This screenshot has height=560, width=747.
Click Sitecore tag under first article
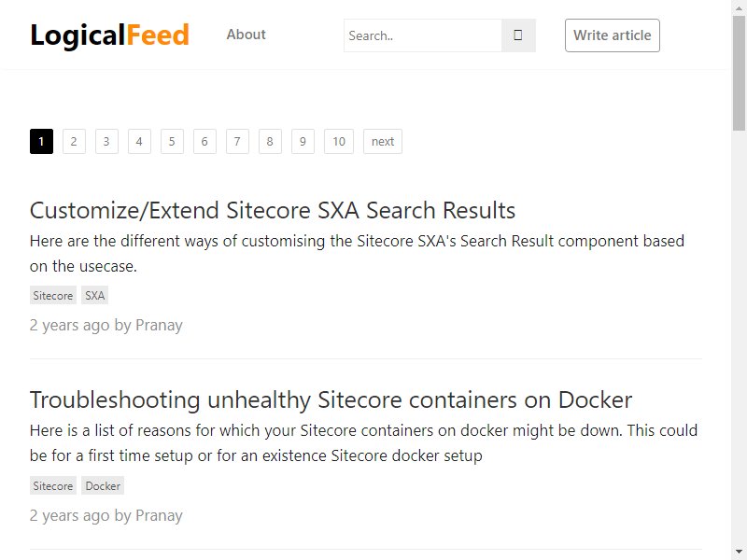53,295
